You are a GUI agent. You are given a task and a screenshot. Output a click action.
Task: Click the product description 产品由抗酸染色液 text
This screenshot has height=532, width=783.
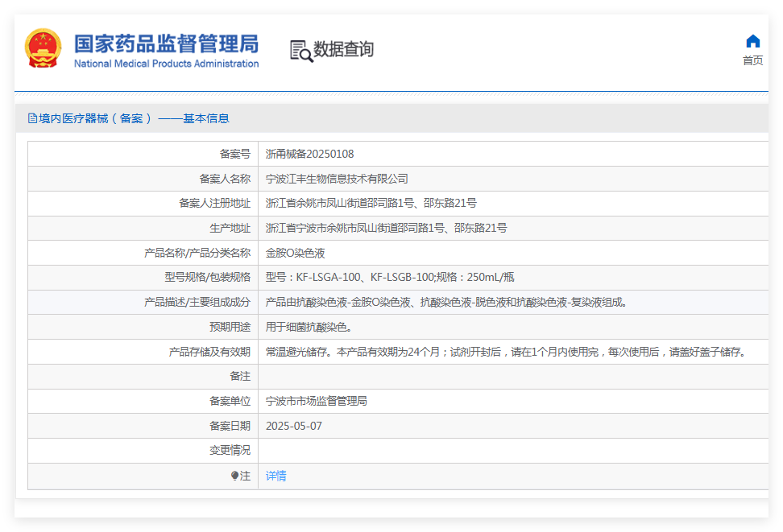click(446, 302)
